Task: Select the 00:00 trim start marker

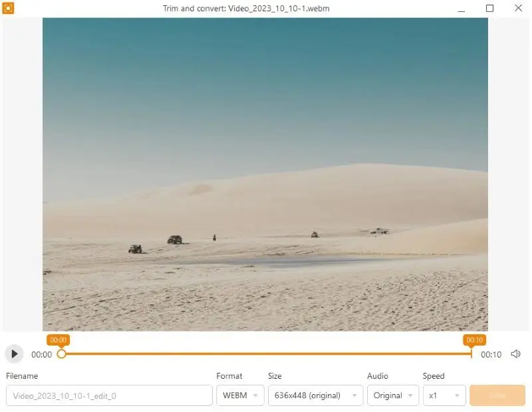Action: [x=59, y=340]
